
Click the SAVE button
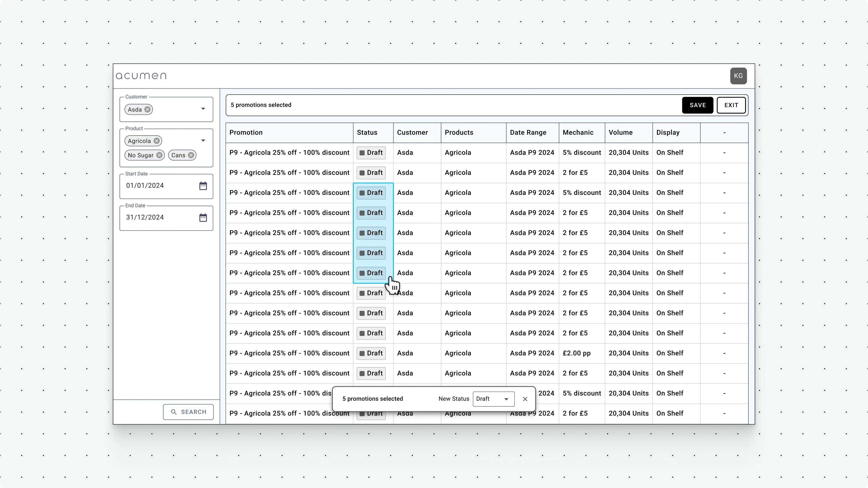coord(697,105)
